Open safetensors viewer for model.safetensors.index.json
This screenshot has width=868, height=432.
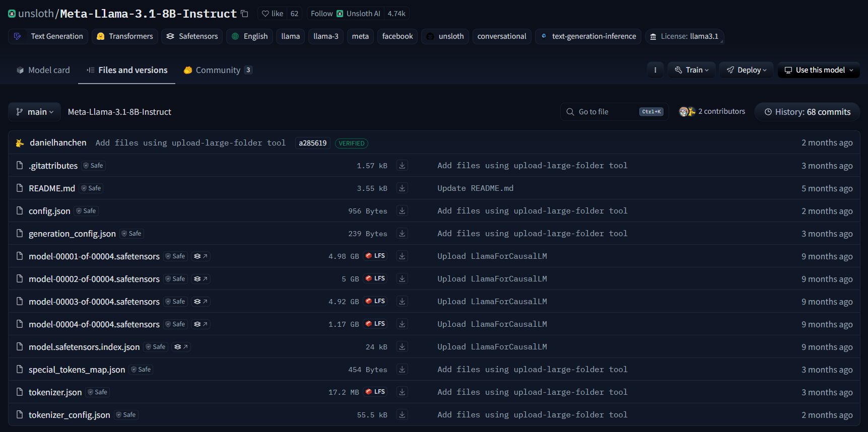point(181,347)
